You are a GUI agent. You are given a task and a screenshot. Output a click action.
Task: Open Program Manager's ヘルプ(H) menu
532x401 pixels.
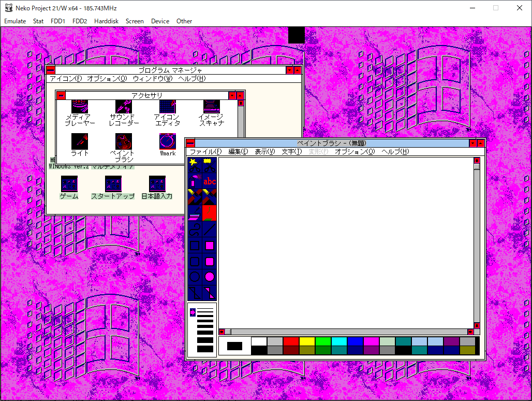[192, 78]
